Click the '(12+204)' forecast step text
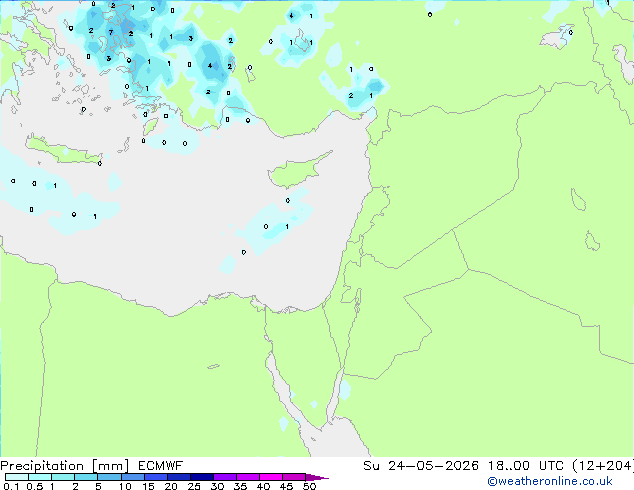Viewport: 634px width, 490px height. coord(603,466)
